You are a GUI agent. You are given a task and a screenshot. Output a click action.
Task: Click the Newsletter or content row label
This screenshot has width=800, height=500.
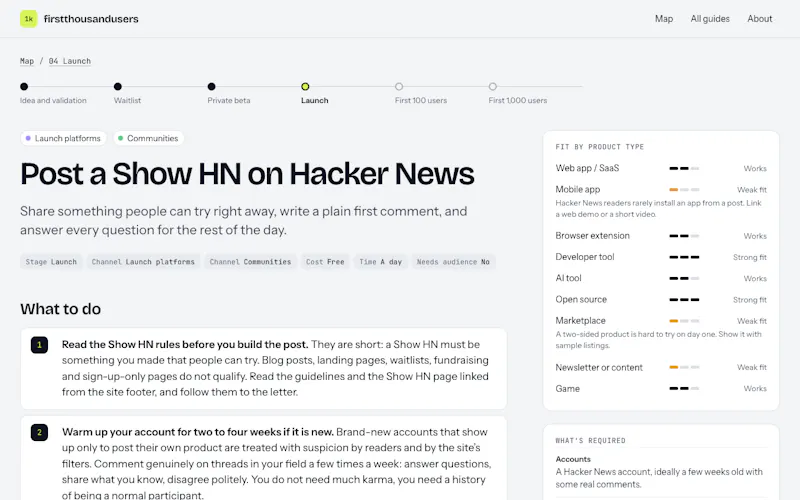pos(599,367)
